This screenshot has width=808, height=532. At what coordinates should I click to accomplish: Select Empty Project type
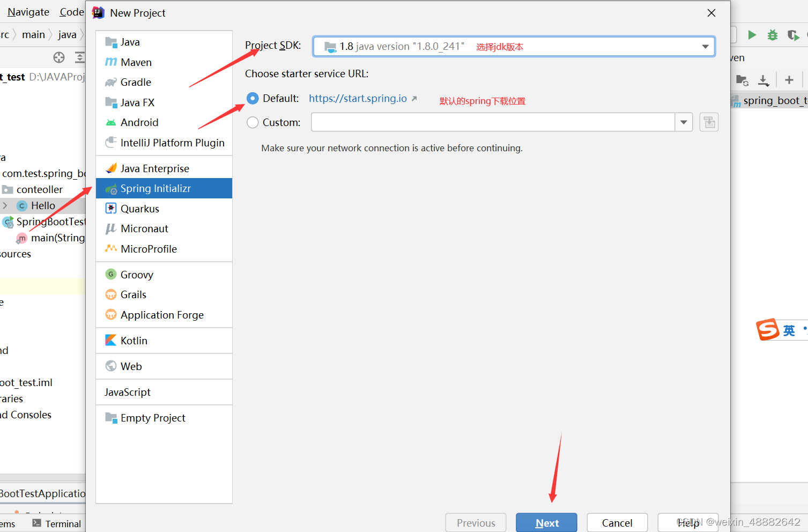pos(164,418)
